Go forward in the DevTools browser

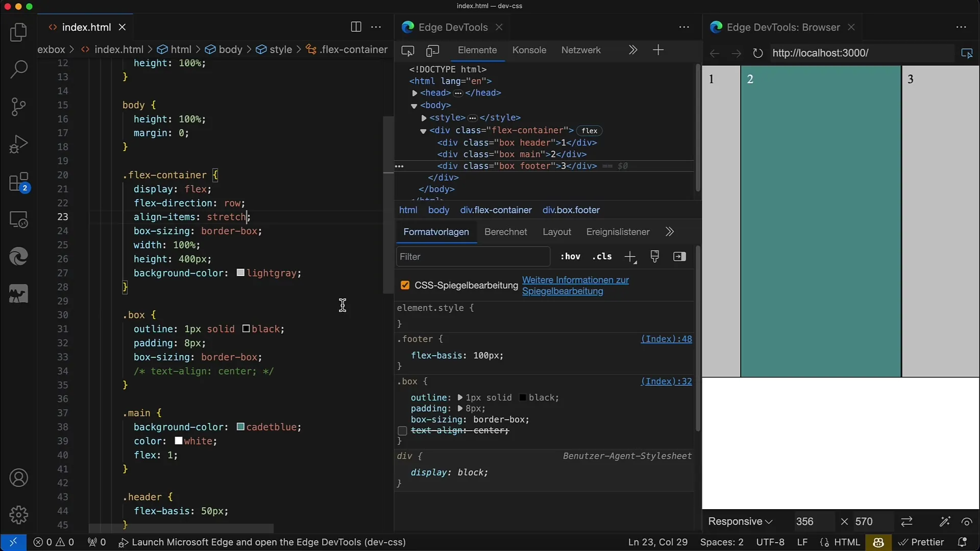coord(736,53)
